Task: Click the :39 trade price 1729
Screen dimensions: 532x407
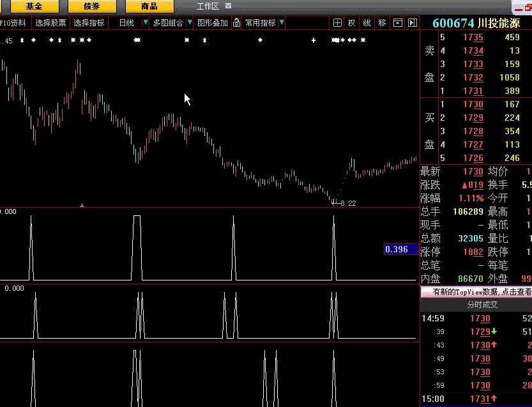Action: [480, 332]
